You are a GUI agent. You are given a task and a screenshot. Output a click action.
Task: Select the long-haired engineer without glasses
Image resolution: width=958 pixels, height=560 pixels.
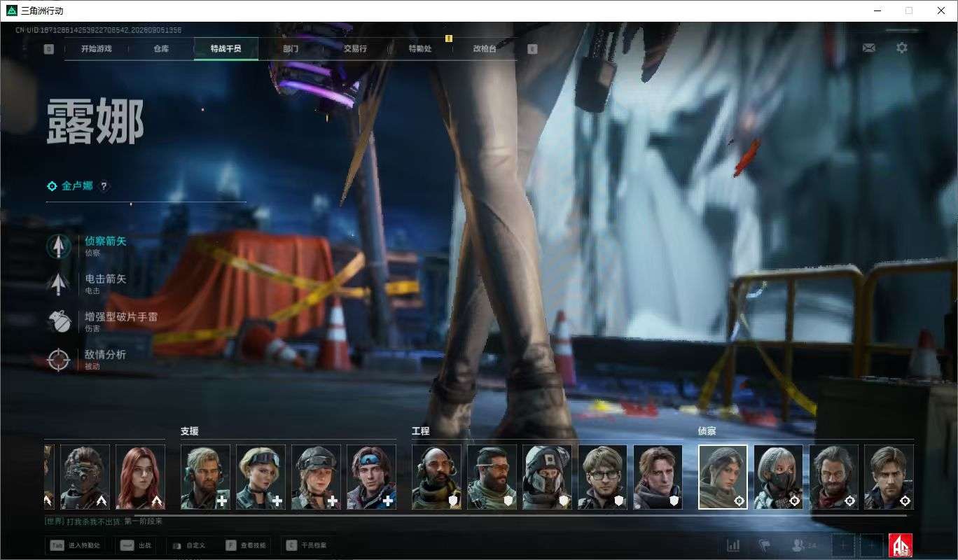click(x=658, y=477)
